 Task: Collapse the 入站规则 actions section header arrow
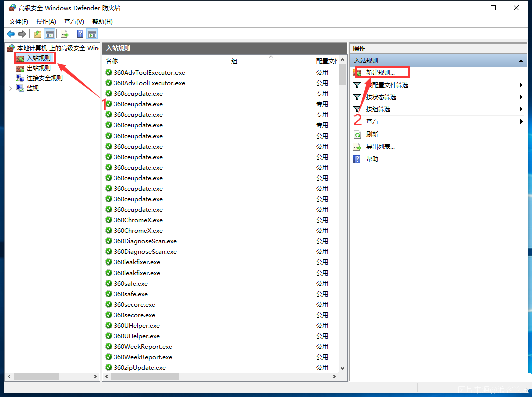coord(521,61)
